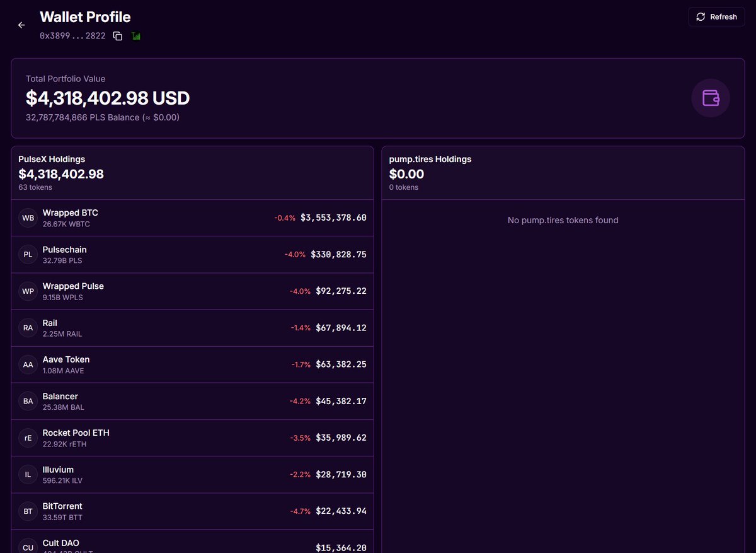Click the 32.79B PLS amount

(x=62, y=260)
